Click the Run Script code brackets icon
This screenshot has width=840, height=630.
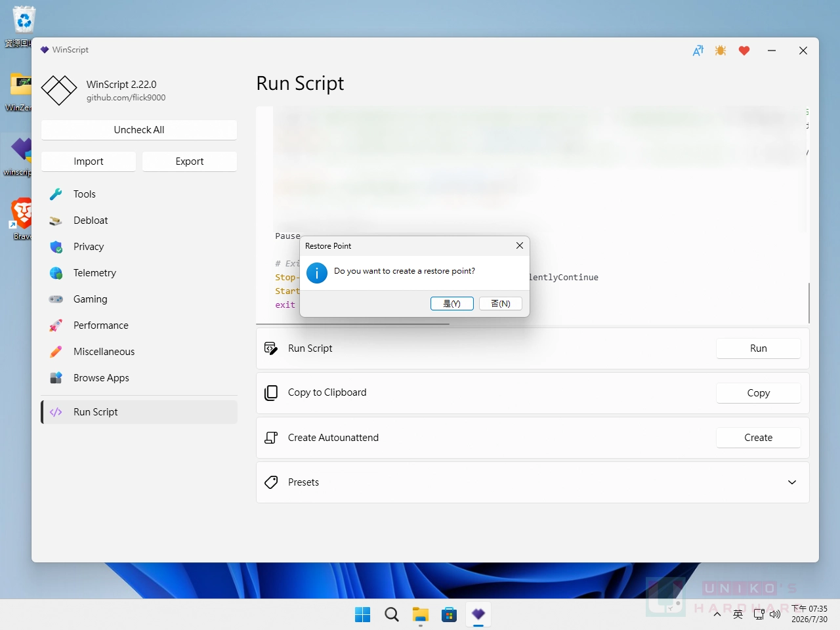56,412
